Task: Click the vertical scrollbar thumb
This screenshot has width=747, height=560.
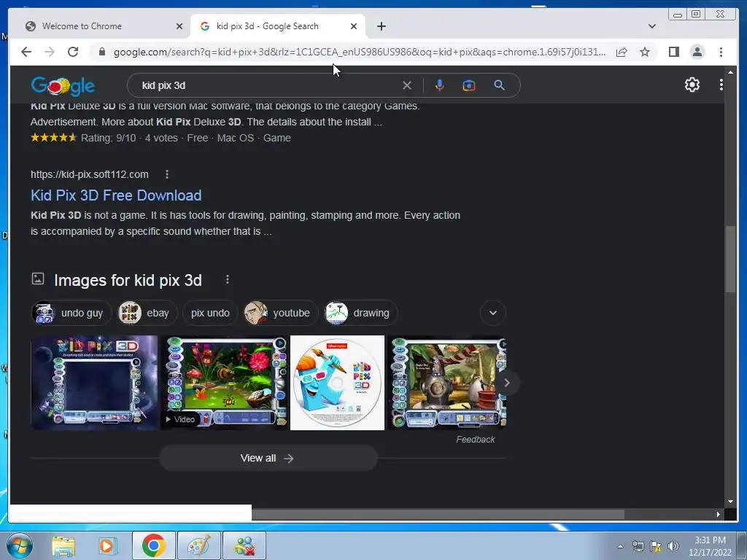Action: tap(730, 260)
